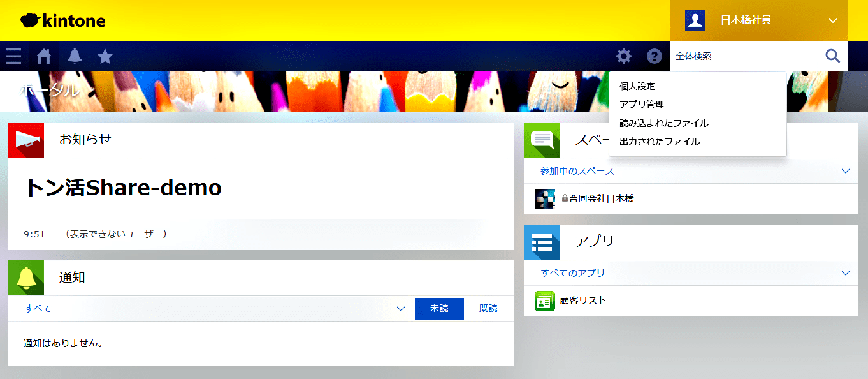Screen dimensions: 868x379
Task: Select 個人設定 from the menu
Action: [637, 86]
